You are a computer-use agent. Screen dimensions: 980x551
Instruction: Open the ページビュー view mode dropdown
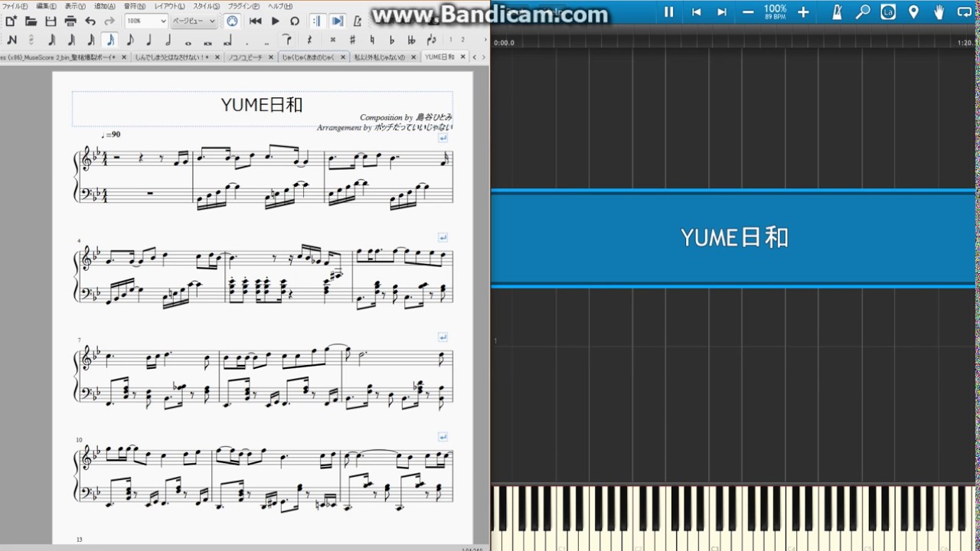[x=194, y=21]
